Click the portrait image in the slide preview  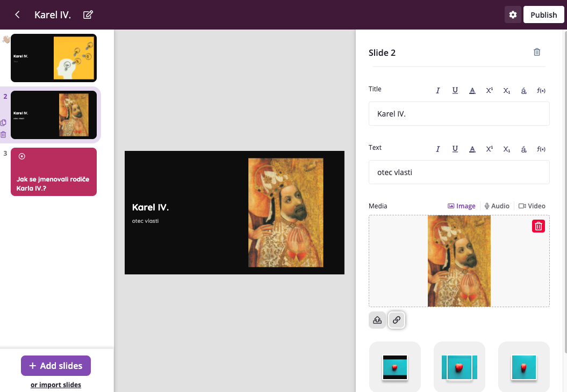pyautogui.click(x=286, y=213)
